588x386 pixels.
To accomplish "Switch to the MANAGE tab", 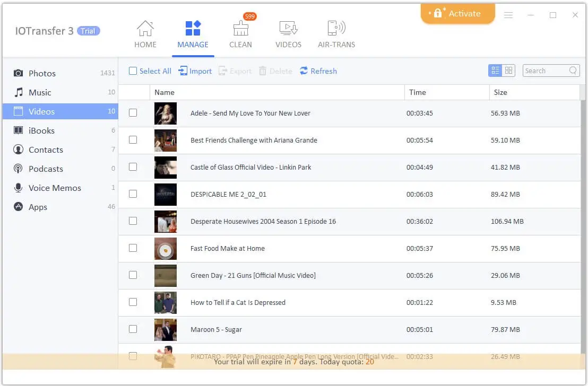I will (x=193, y=34).
